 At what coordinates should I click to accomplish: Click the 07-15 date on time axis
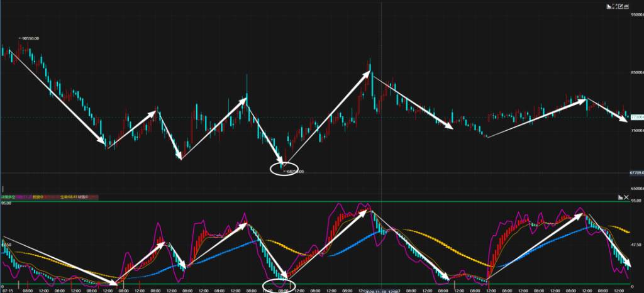click(x=8, y=291)
